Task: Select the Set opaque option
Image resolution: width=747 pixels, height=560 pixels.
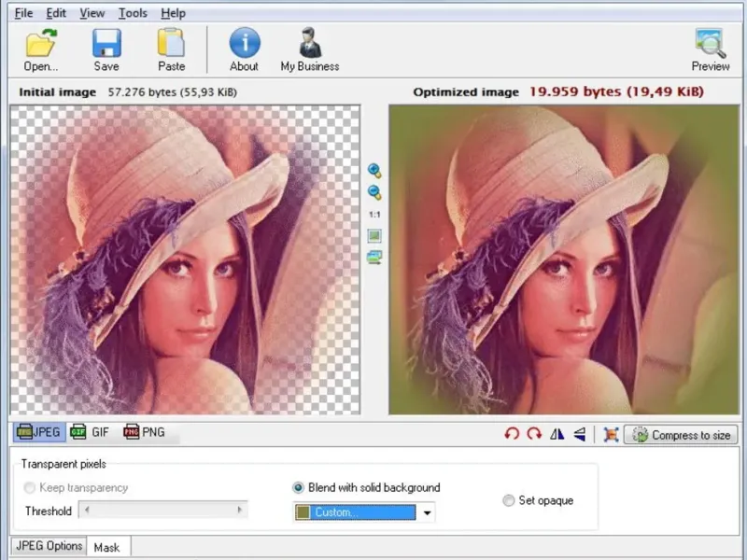Action: [509, 500]
